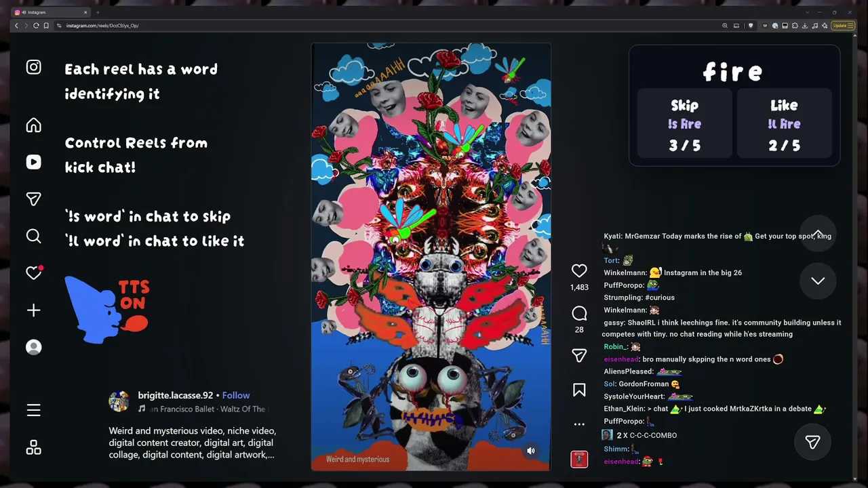Open the profile avatar in sidebar

tap(33, 347)
